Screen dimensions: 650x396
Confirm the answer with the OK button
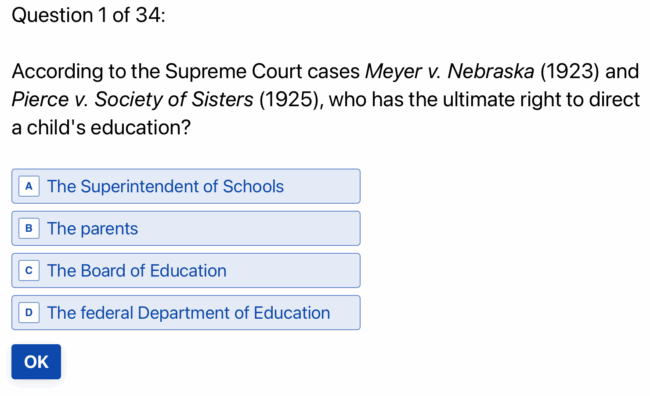point(36,362)
